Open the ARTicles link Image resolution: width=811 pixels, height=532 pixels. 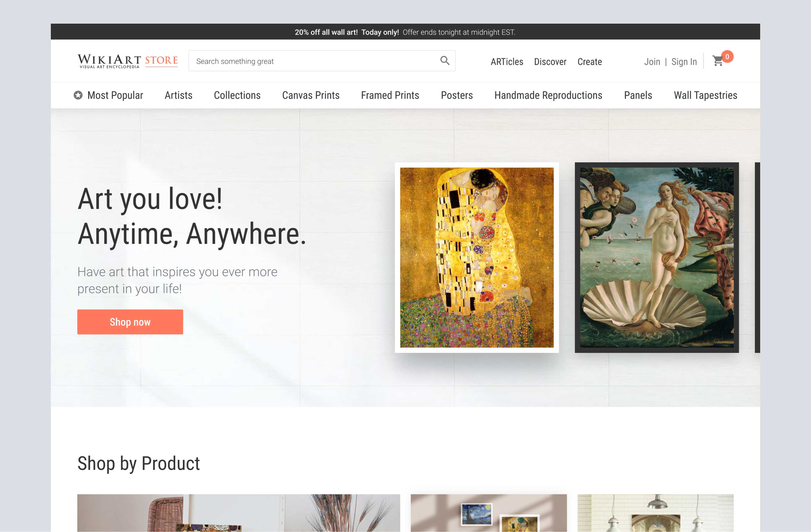[507, 62]
